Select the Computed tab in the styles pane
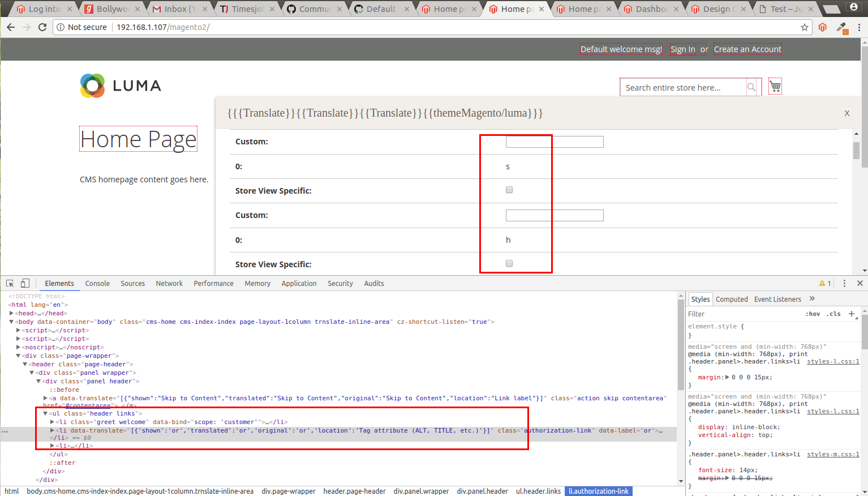This screenshot has width=868, height=496. [732, 299]
